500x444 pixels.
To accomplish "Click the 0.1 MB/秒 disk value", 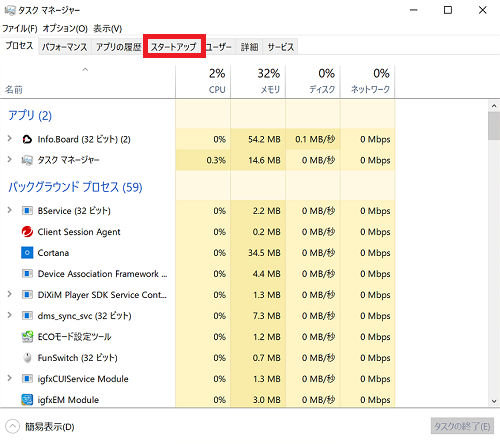I will point(315,139).
